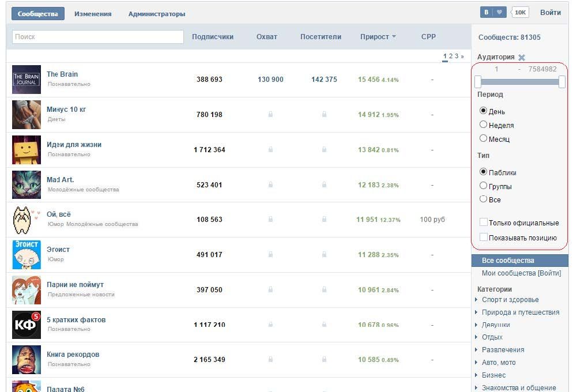Go to page 3 of results

(x=457, y=56)
